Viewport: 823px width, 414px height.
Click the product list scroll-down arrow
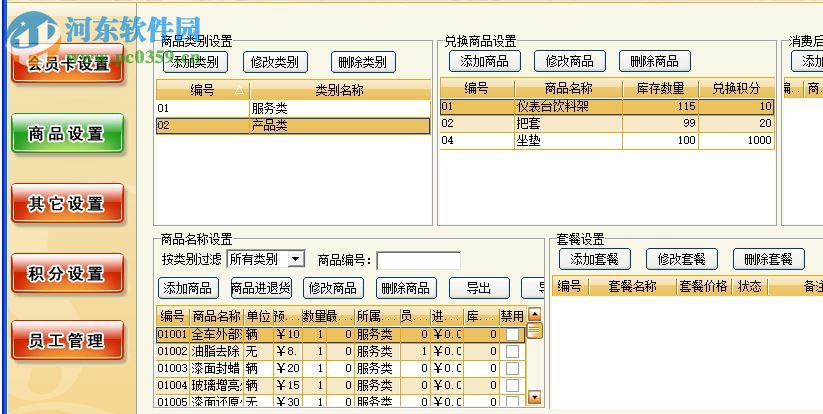(x=534, y=397)
